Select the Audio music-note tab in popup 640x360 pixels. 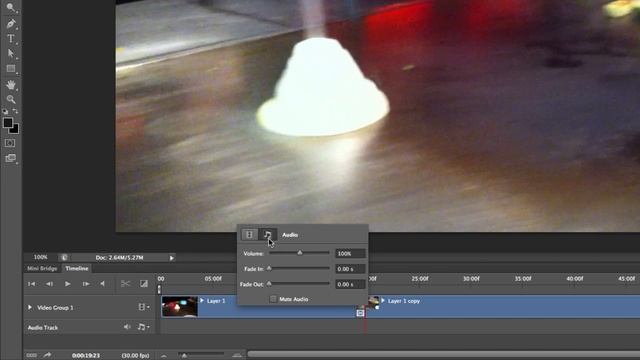click(268, 234)
